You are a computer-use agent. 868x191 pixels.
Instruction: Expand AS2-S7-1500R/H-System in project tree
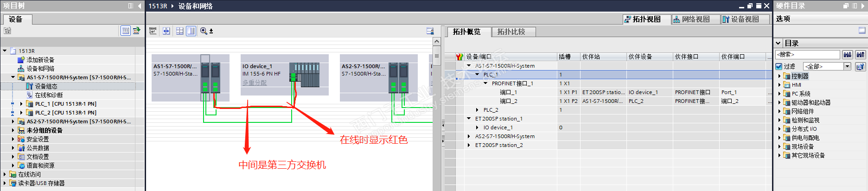pos(13,121)
